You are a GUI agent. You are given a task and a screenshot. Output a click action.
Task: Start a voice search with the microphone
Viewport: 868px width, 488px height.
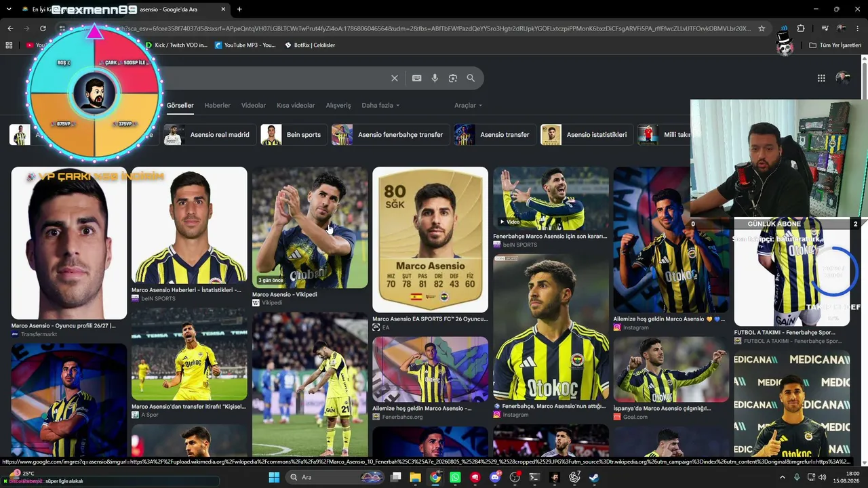435,78
